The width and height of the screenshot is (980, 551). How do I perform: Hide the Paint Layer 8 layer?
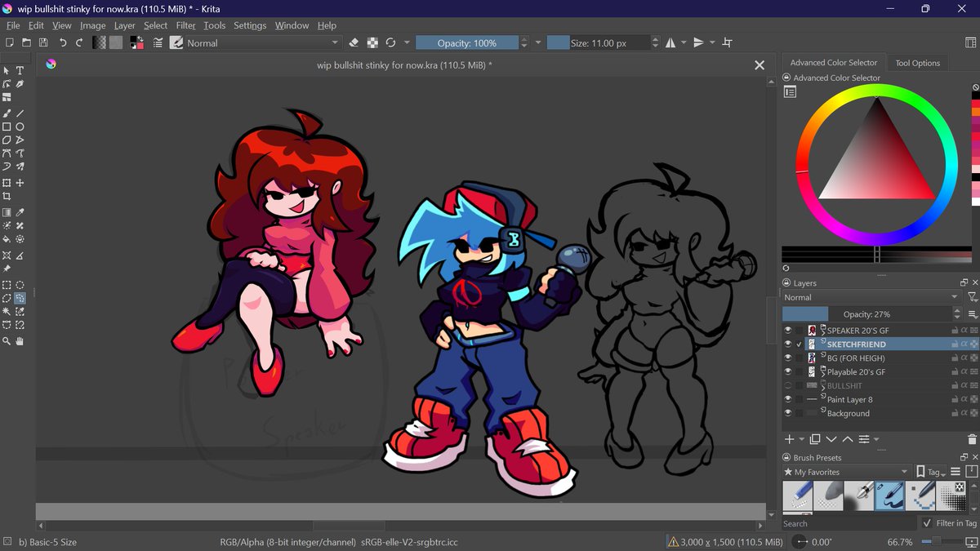pyautogui.click(x=788, y=400)
